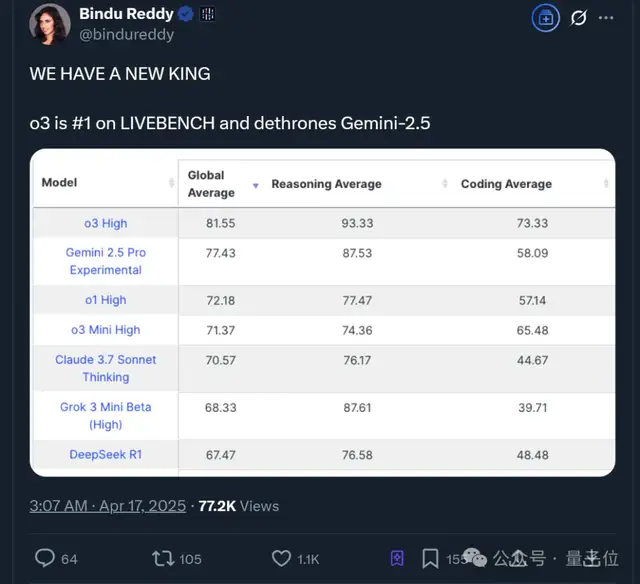Image resolution: width=640 pixels, height=584 pixels.
Task: Open Bindu Reddy's profile avatar
Action: coord(50,23)
